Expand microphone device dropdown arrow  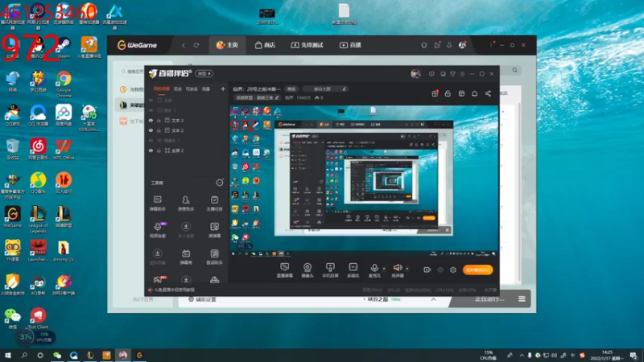[384, 269]
